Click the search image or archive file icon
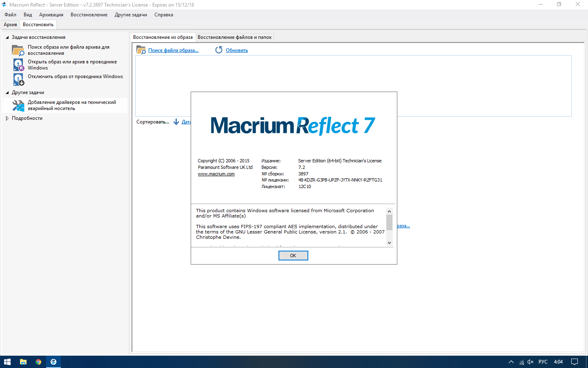 coord(18,50)
